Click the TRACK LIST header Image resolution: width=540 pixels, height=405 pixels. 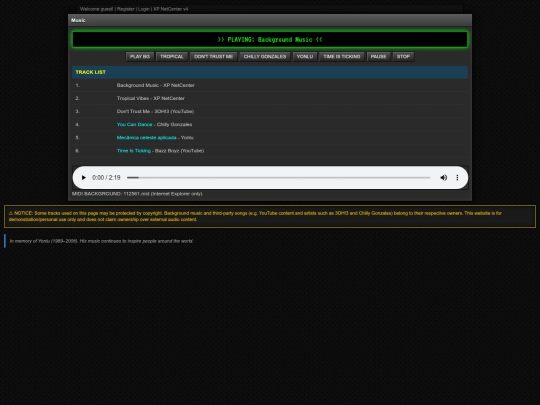point(270,72)
